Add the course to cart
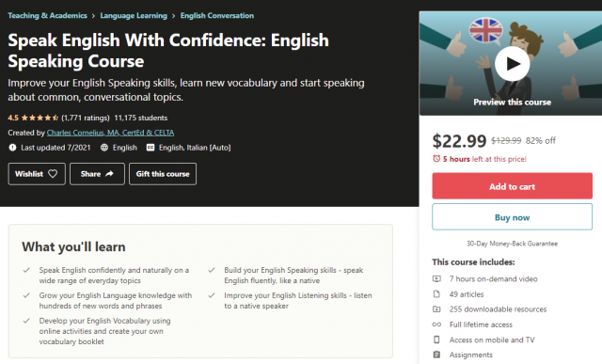Screen dimensions: 602x364 click(512, 186)
